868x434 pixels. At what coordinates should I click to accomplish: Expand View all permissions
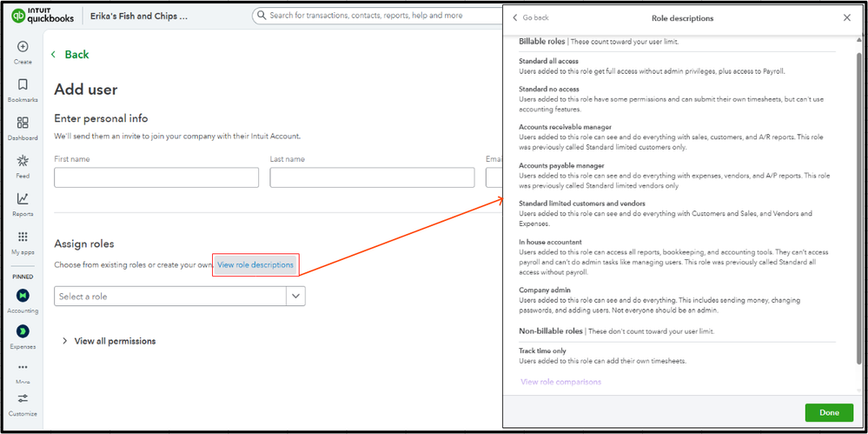coord(109,341)
